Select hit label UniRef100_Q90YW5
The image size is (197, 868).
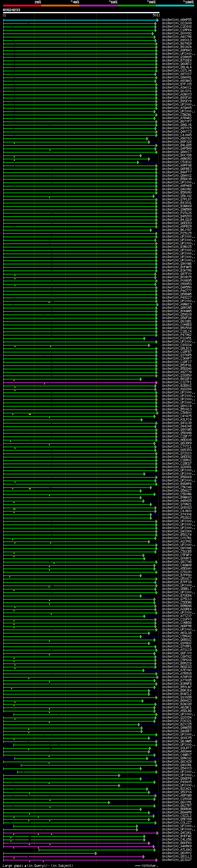(x=177, y=430)
